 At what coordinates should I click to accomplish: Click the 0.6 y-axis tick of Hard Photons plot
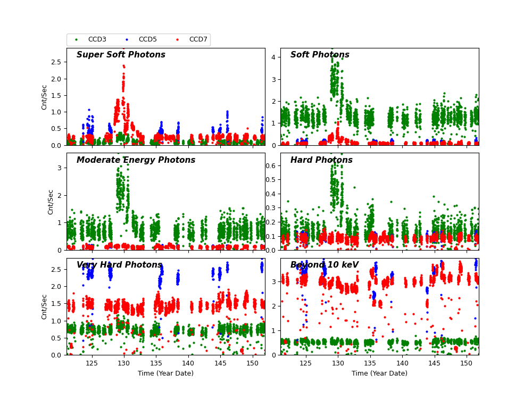pyautogui.click(x=271, y=165)
